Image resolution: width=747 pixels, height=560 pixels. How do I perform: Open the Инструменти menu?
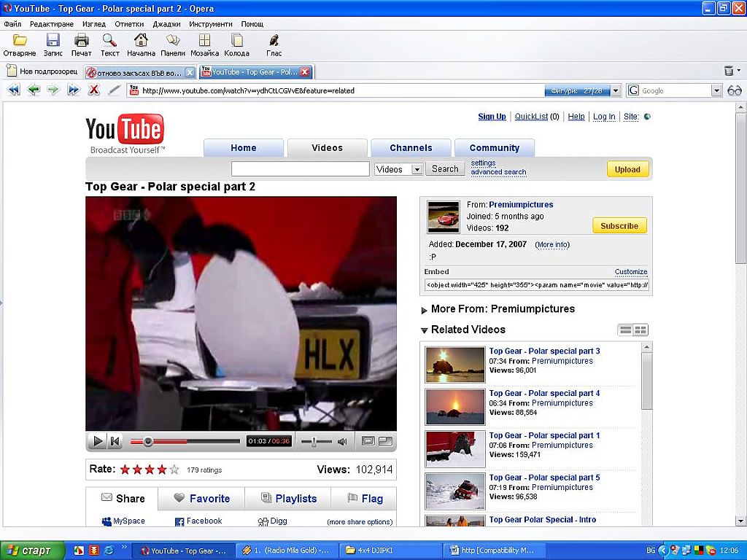[211, 24]
